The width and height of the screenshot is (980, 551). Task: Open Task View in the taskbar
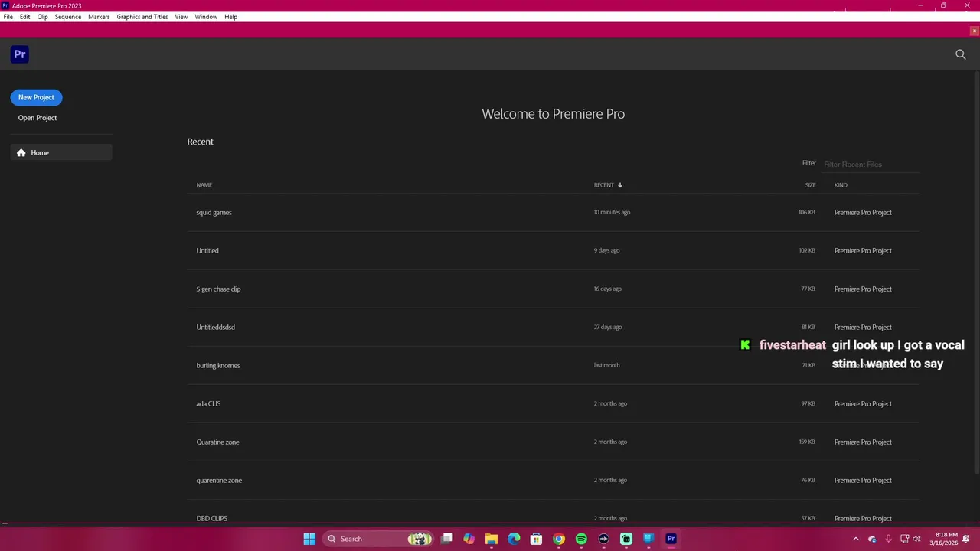[447, 539]
